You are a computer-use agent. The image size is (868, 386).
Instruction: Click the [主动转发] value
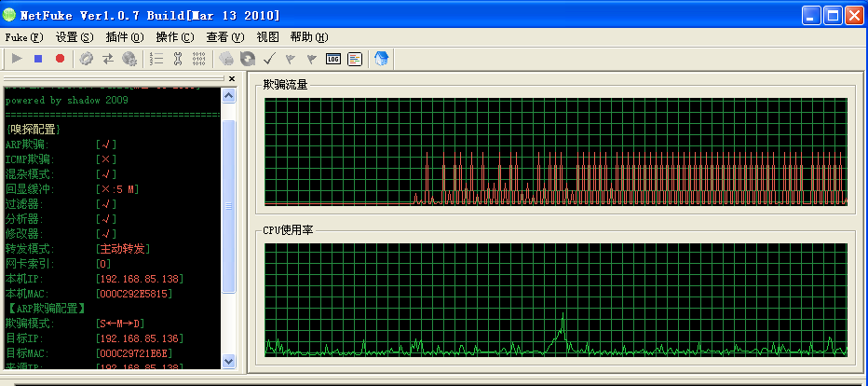point(123,249)
